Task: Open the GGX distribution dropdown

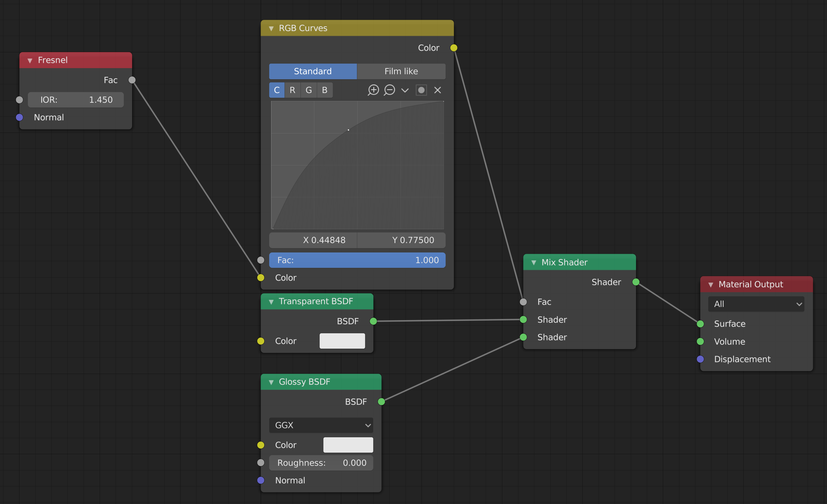Action: [321, 425]
